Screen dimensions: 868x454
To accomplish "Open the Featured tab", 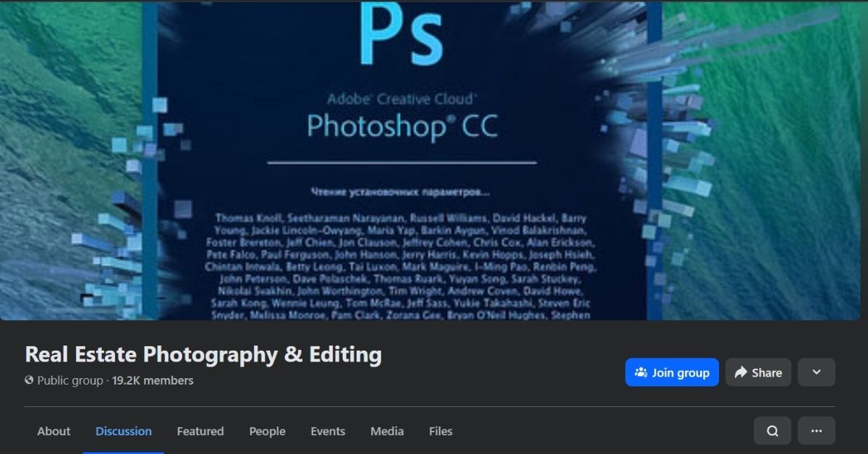I will 200,432.
